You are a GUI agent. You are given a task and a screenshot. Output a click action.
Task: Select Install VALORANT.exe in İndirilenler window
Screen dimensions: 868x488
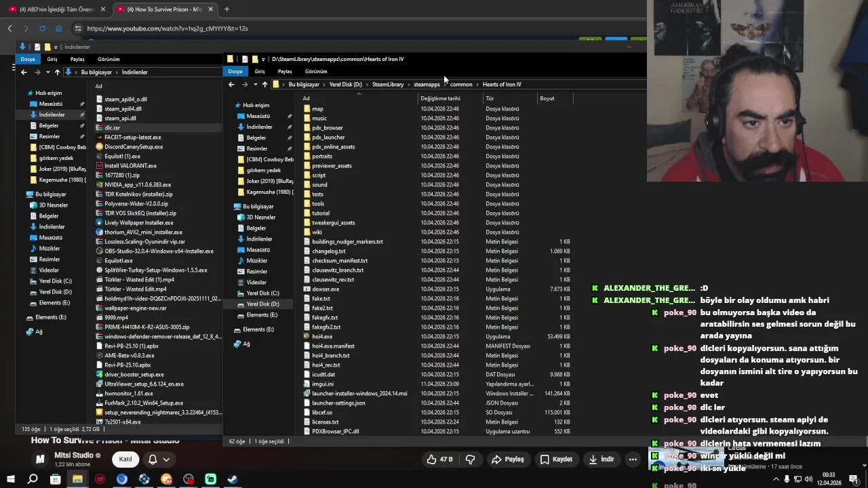[x=130, y=165]
